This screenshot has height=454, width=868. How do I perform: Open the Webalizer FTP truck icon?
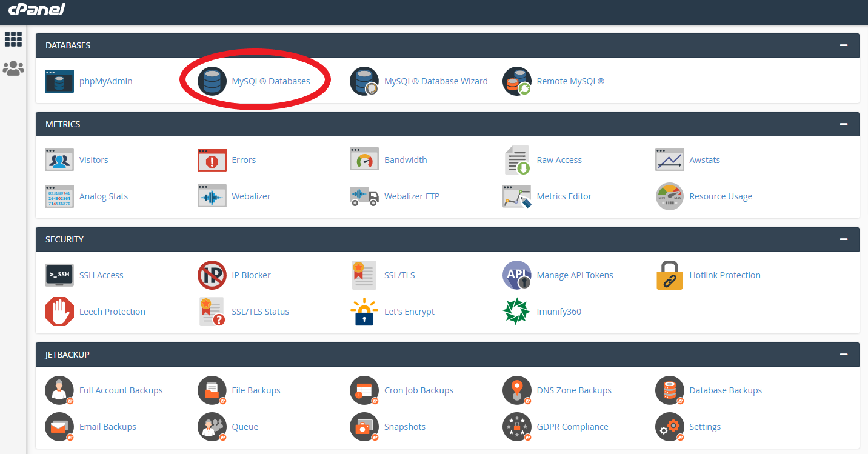364,196
